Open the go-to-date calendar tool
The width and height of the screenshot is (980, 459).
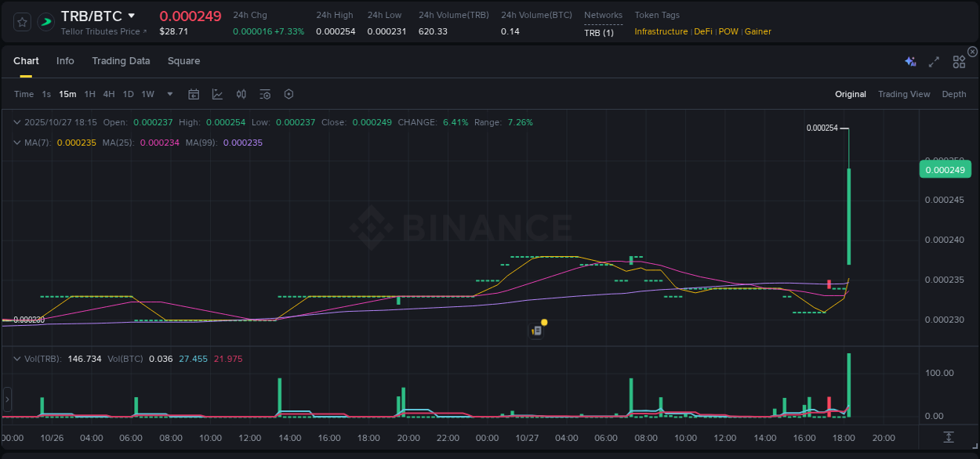pyautogui.click(x=194, y=94)
